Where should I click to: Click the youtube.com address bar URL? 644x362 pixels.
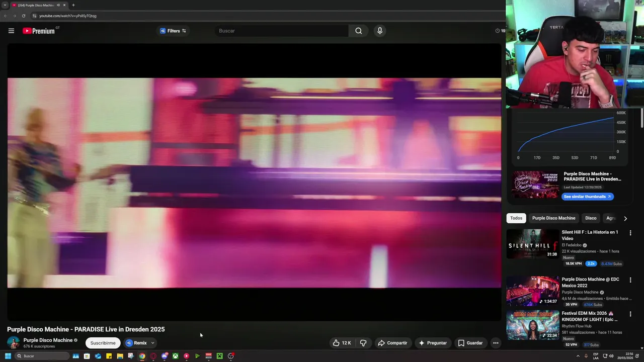coord(68,16)
